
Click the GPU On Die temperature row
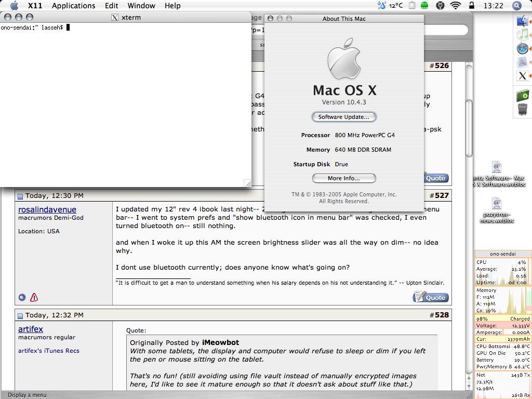coord(502,353)
